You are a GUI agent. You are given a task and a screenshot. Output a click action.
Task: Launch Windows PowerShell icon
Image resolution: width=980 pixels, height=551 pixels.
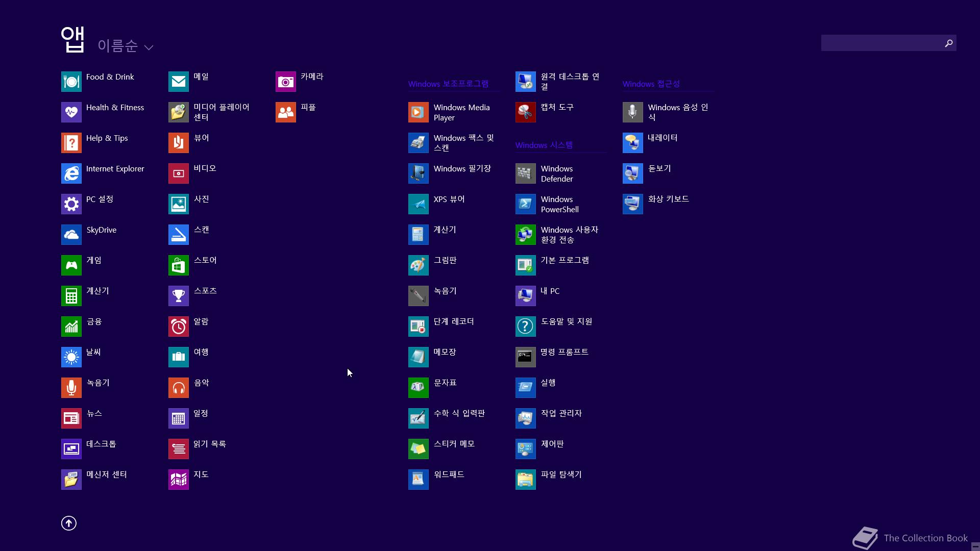tap(526, 204)
